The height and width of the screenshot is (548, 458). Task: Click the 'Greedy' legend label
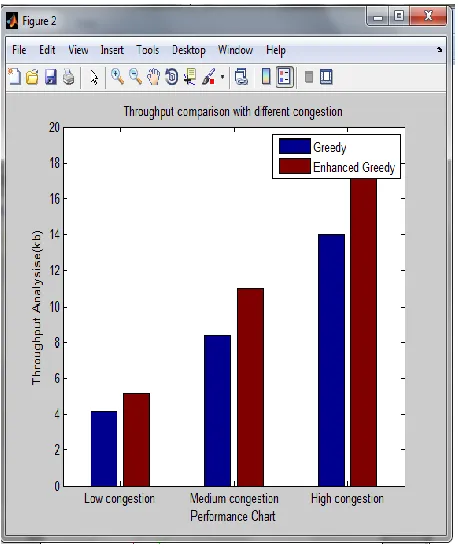point(330,147)
